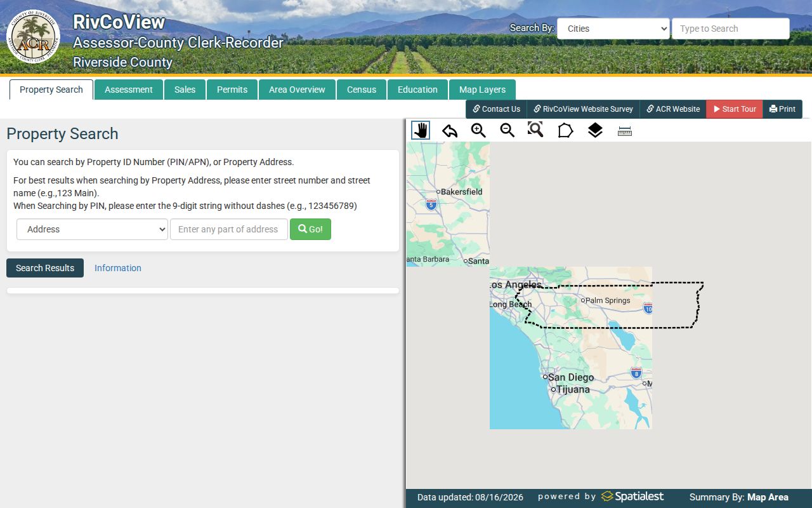
Task: Start the guided tour
Action: pos(735,109)
